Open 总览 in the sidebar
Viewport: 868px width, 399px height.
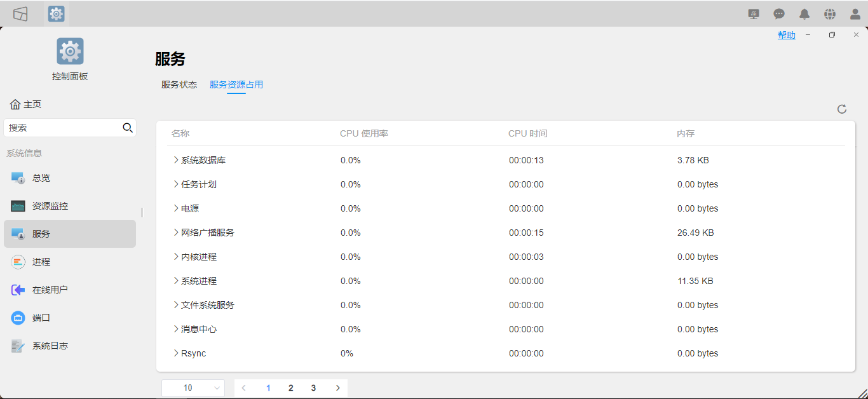click(70, 178)
